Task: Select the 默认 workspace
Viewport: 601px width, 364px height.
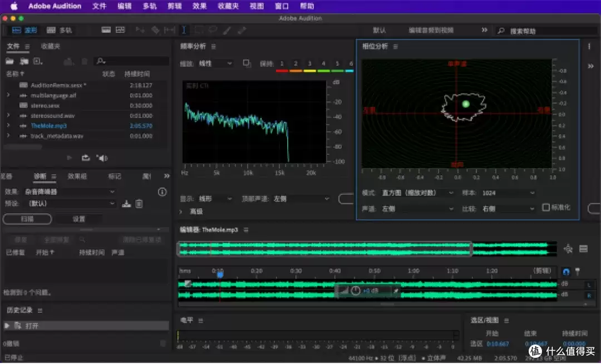Action: coord(379,30)
